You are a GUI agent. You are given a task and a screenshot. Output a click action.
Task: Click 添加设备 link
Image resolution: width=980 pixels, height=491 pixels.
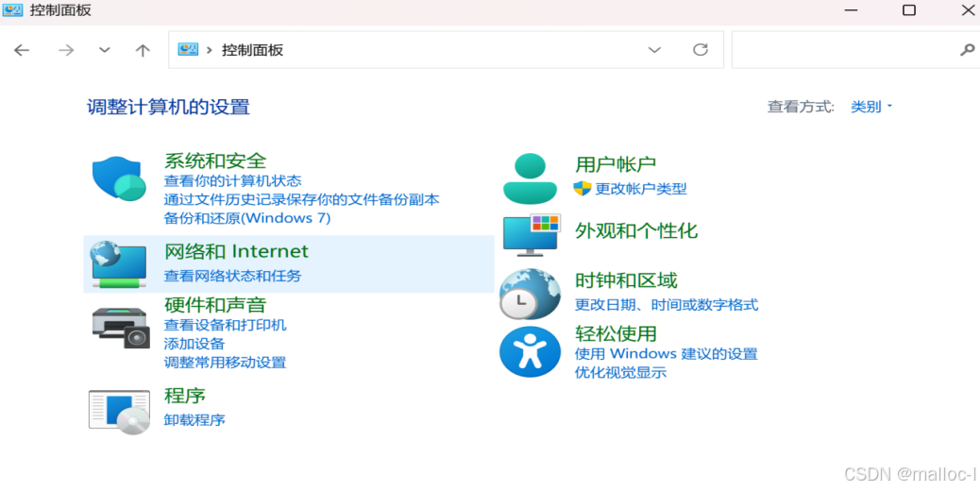pyautogui.click(x=194, y=344)
